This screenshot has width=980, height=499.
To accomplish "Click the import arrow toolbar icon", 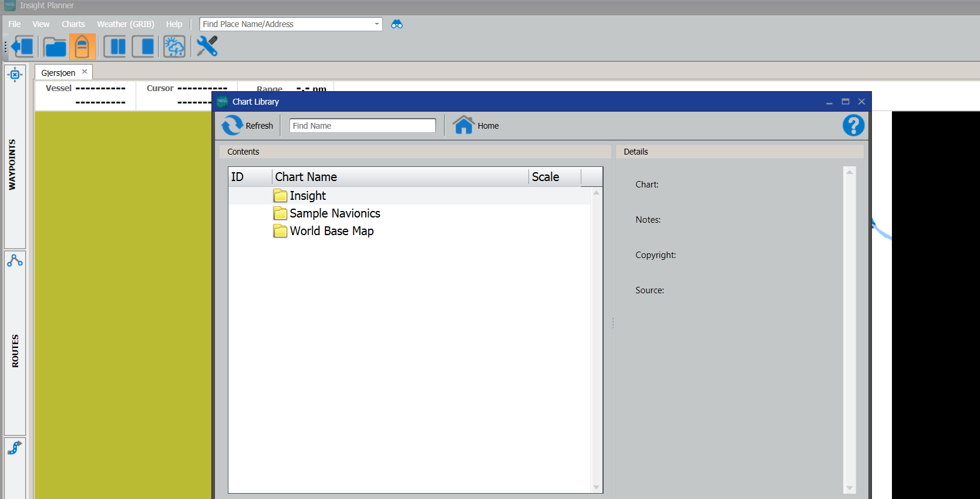I will (23, 46).
